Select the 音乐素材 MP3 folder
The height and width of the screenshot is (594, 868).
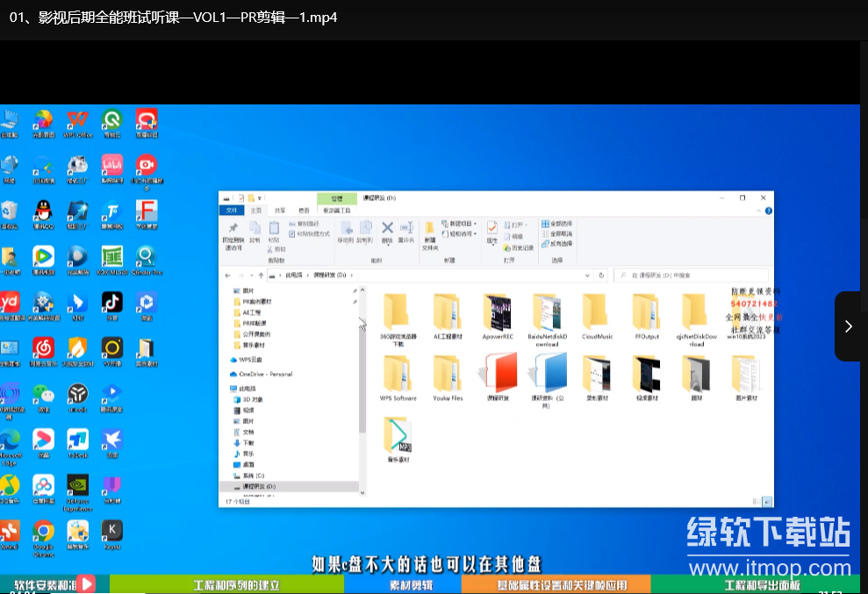click(x=398, y=440)
